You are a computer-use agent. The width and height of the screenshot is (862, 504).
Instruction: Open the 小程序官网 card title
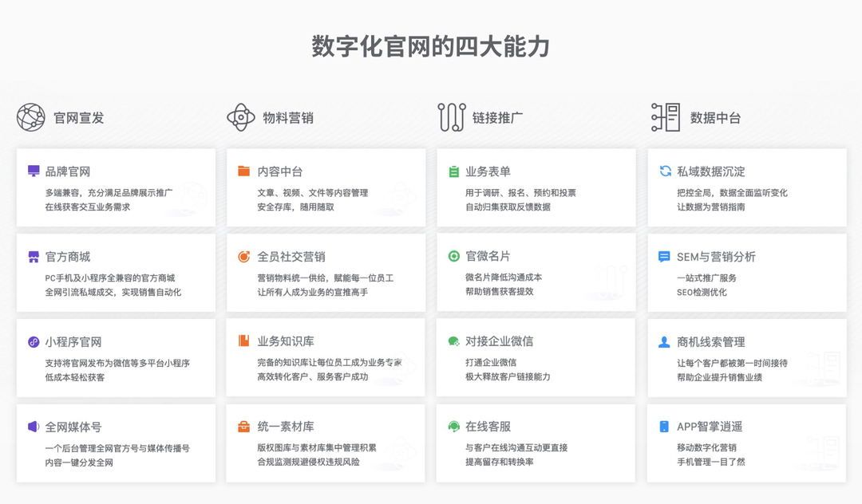(73, 341)
